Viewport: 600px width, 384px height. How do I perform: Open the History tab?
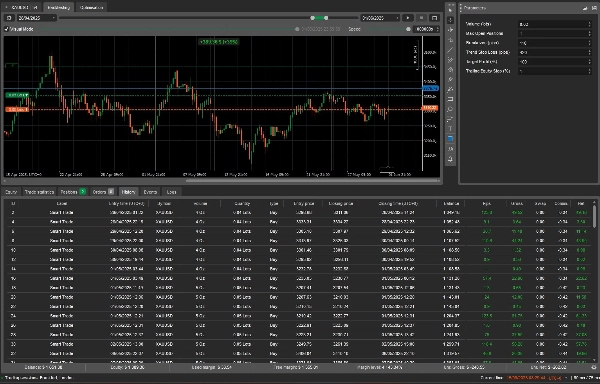pyautogui.click(x=129, y=192)
